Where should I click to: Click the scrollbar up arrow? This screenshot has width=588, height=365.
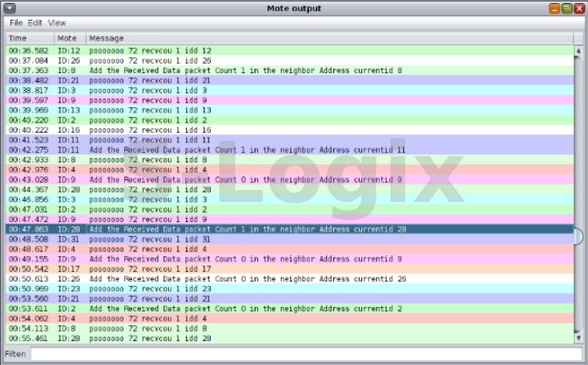[578, 50]
